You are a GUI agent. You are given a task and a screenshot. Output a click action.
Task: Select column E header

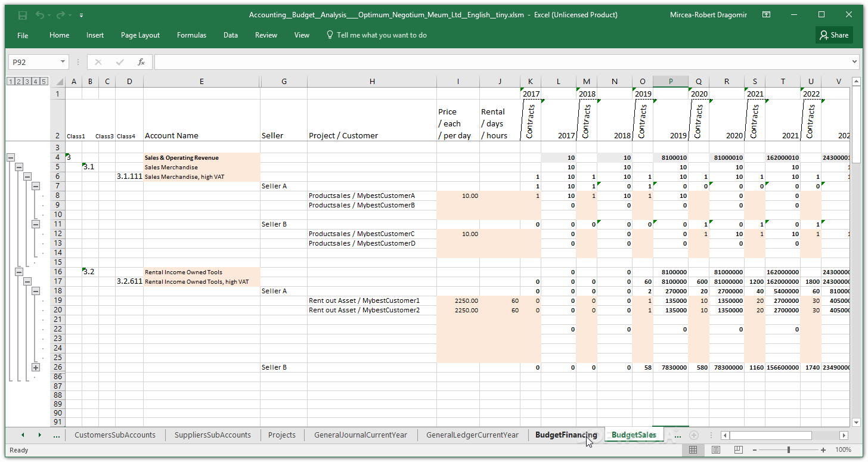201,82
